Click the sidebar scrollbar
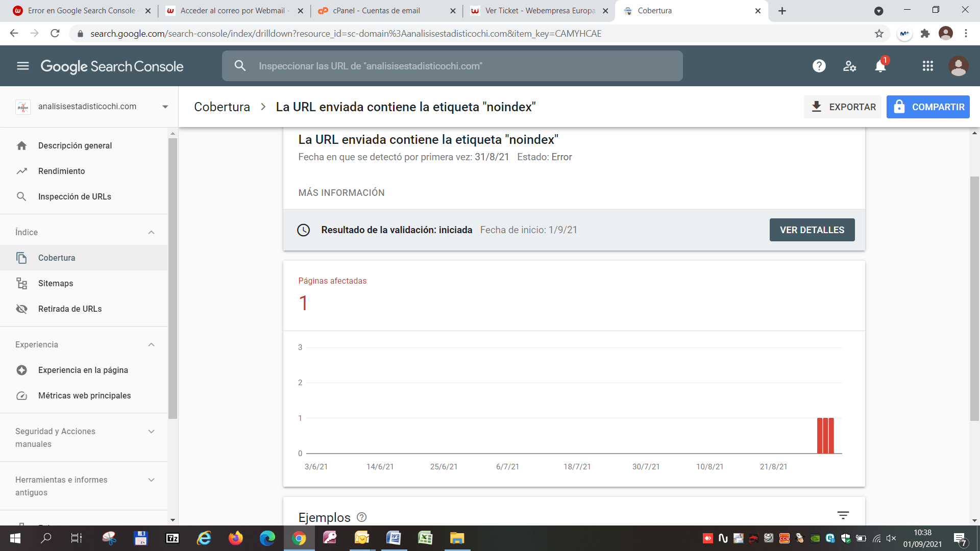980x551 pixels. 173,278
